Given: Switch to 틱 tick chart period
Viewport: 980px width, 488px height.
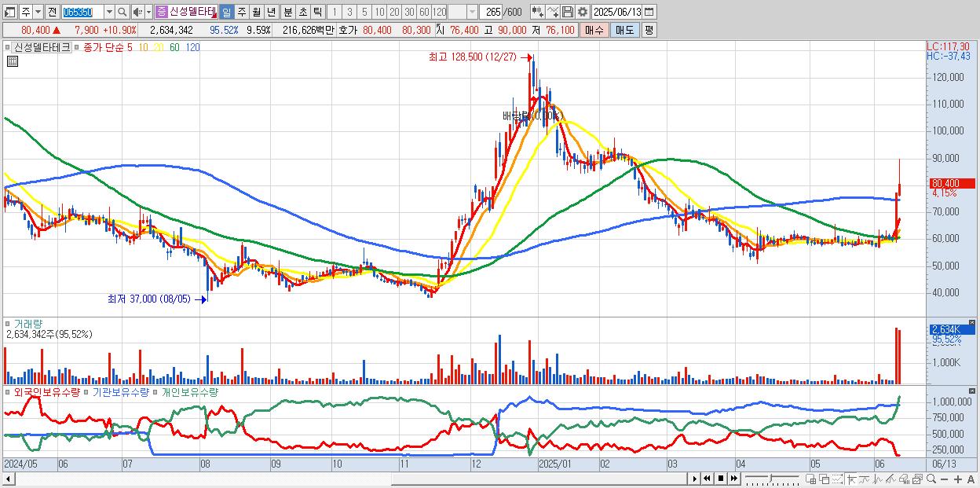Looking at the screenshot, I should (x=317, y=12).
